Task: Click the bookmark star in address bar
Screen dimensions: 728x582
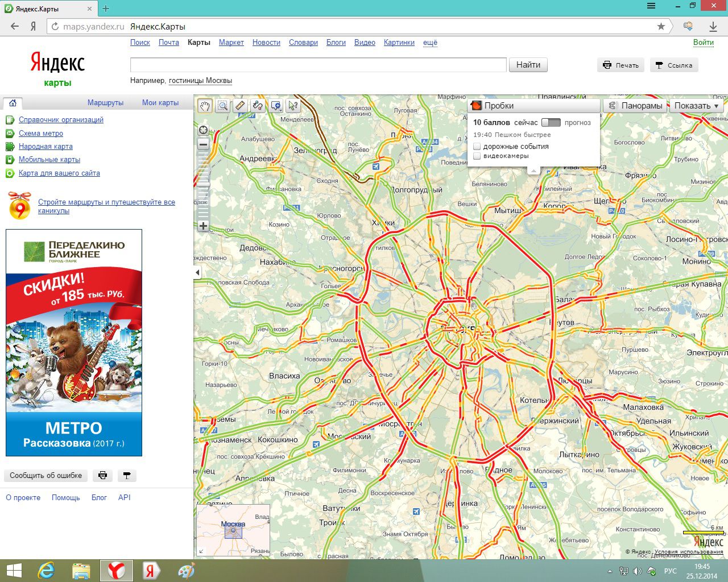Action: [x=661, y=26]
